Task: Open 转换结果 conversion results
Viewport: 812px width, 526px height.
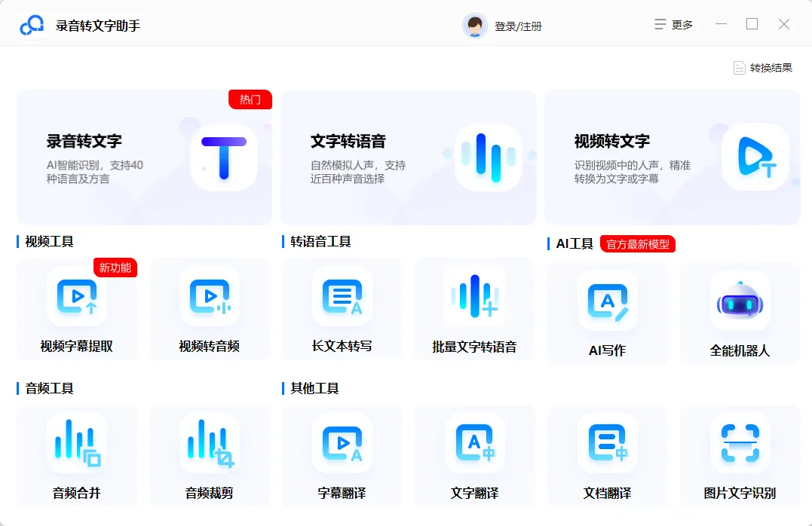Action: point(763,68)
